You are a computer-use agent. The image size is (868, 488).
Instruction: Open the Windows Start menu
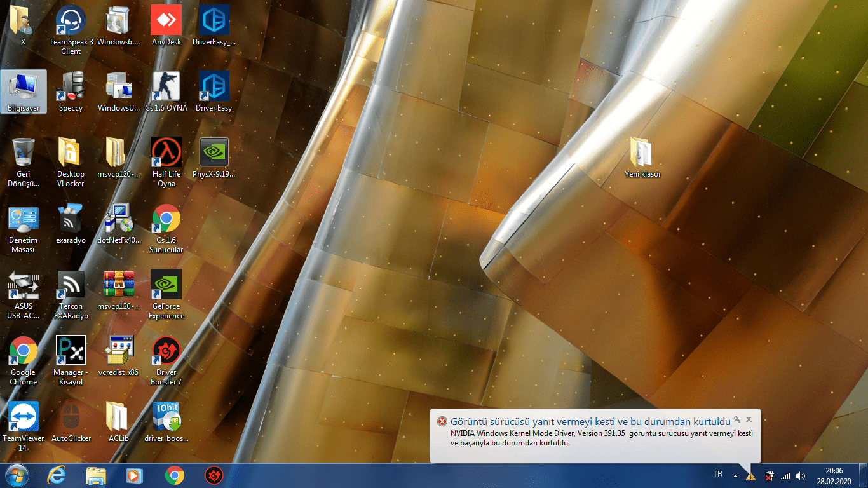click(17, 475)
